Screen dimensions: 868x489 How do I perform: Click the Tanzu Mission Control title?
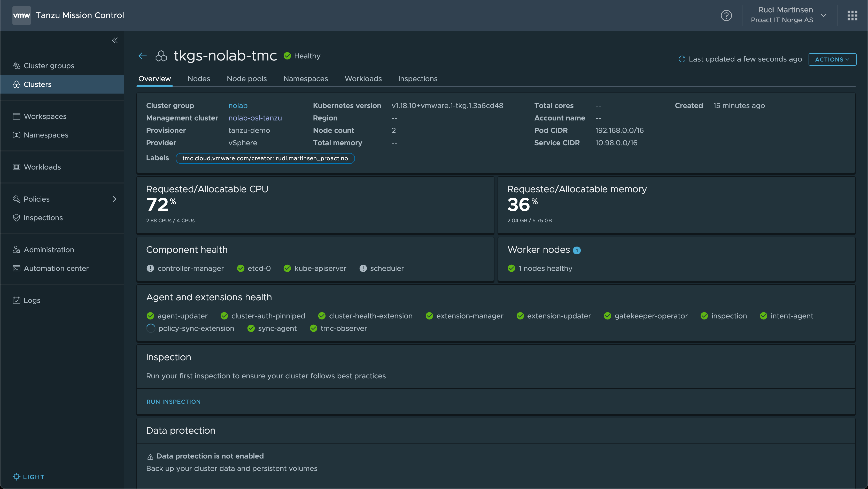tap(80, 16)
